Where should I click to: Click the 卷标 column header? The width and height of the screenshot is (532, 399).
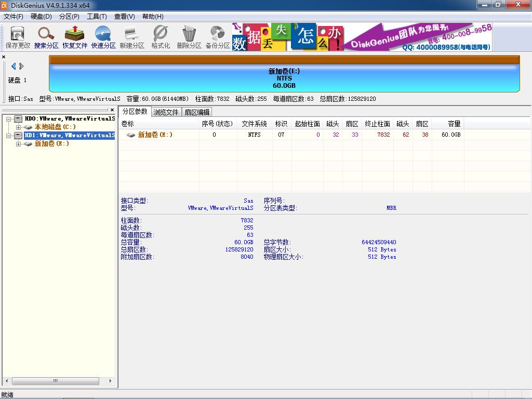point(159,124)
